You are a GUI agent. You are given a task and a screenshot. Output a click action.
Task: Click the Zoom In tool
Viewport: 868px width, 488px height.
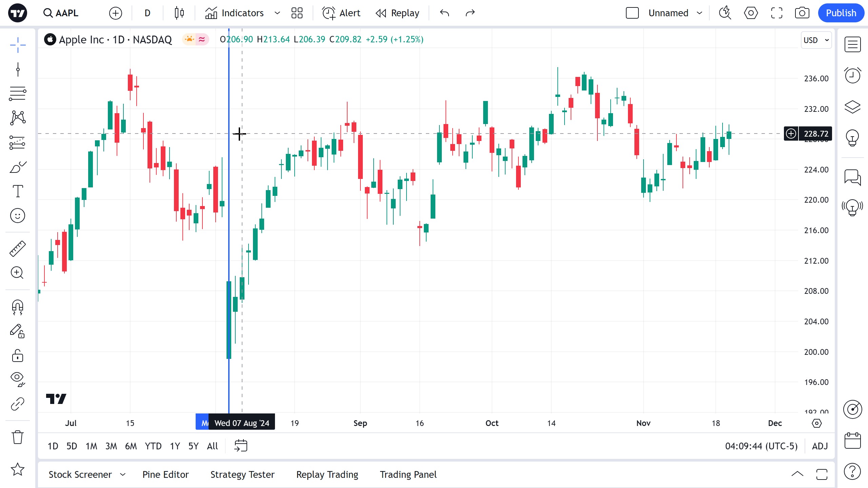18,273
